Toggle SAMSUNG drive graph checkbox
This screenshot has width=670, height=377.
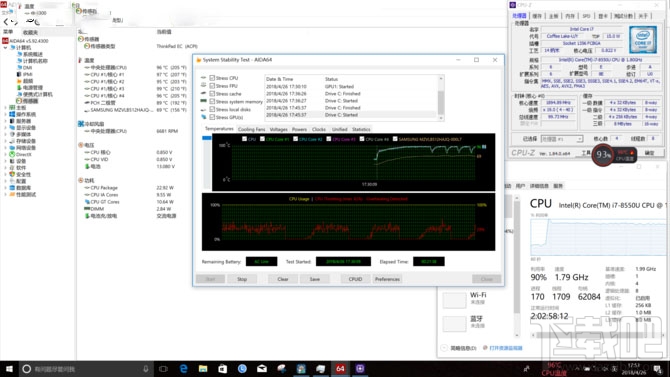[395, 139]
